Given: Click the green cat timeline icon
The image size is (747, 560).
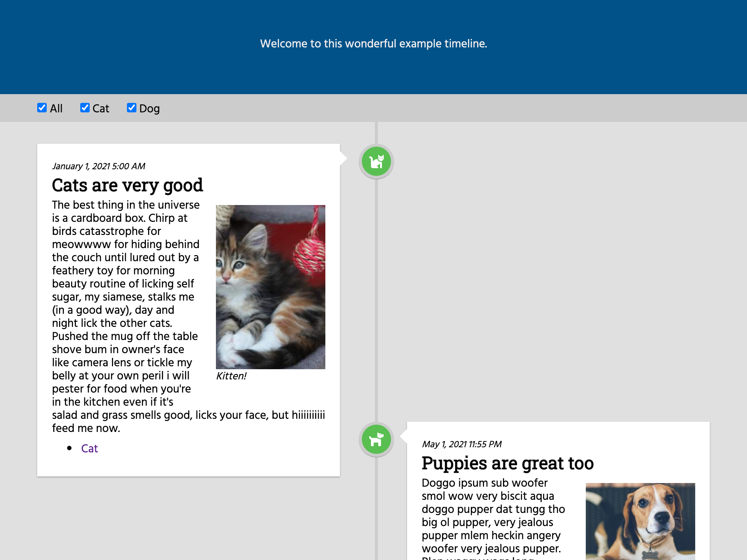Looking at the screenshot, I should 376,161.
